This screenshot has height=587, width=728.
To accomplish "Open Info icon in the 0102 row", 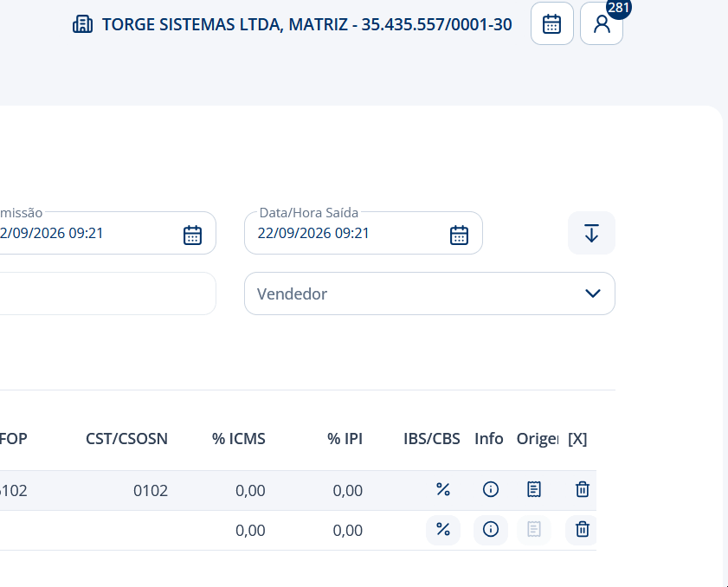I will click(491, 489).
